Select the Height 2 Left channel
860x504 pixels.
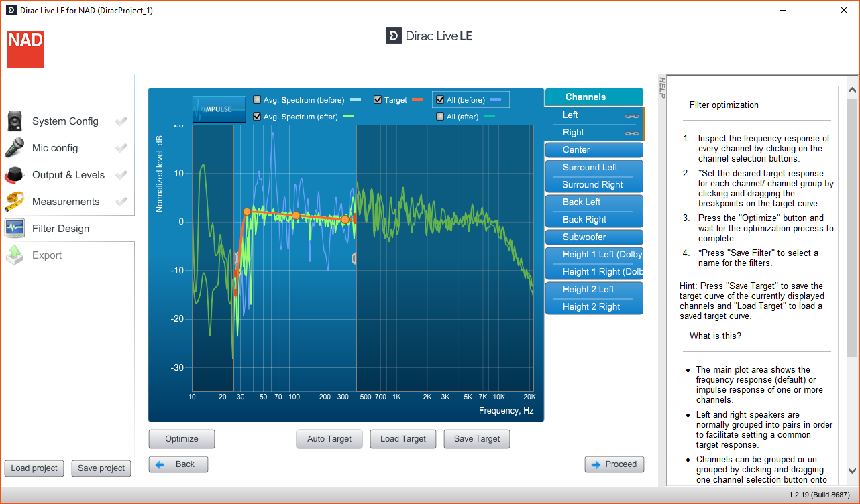tap(594, 290)
